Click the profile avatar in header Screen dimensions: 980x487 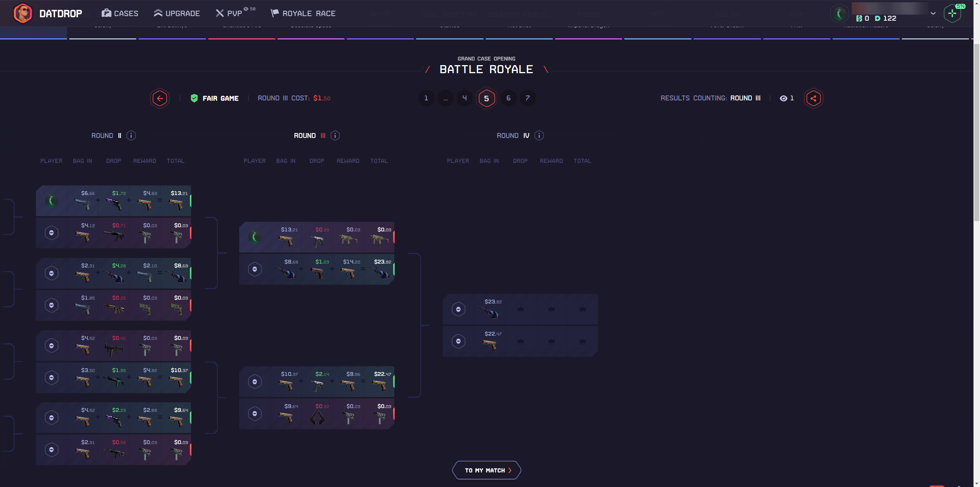point(839,14)
